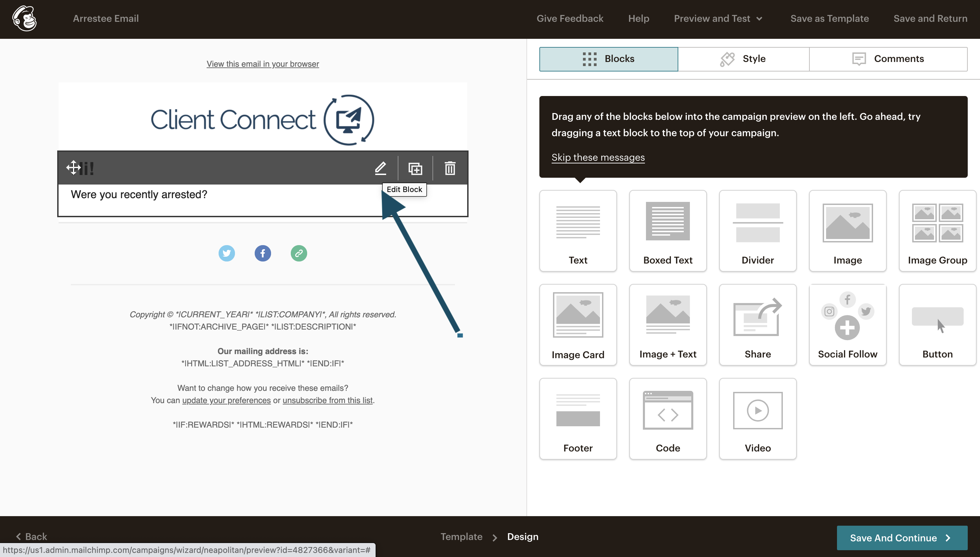Click View this email in your browser

(263, 64)
